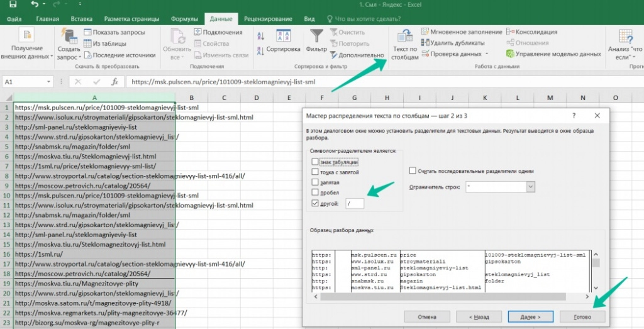The height and width of the screenshot is (329, 644).
Task: Click Обновить все
Action: coord(177,45)
